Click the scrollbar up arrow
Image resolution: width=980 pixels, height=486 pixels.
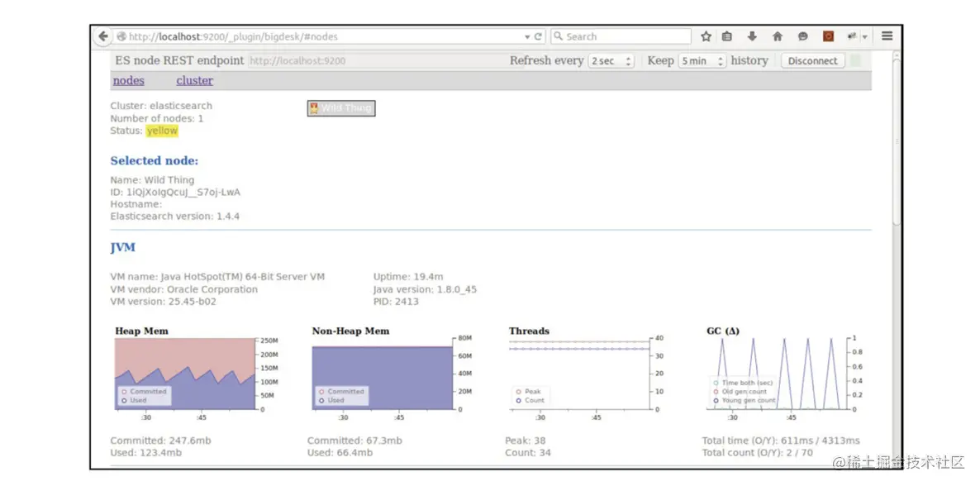pyautogui.click(x=897, y=55)
